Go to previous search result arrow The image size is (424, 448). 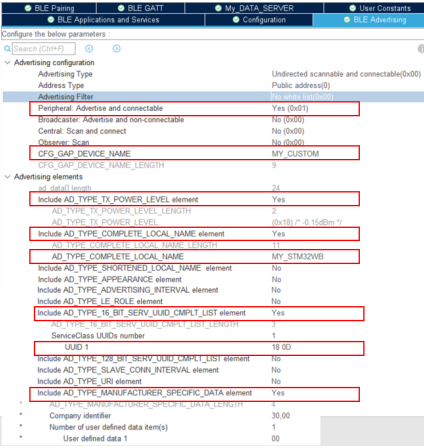point(89,49)
